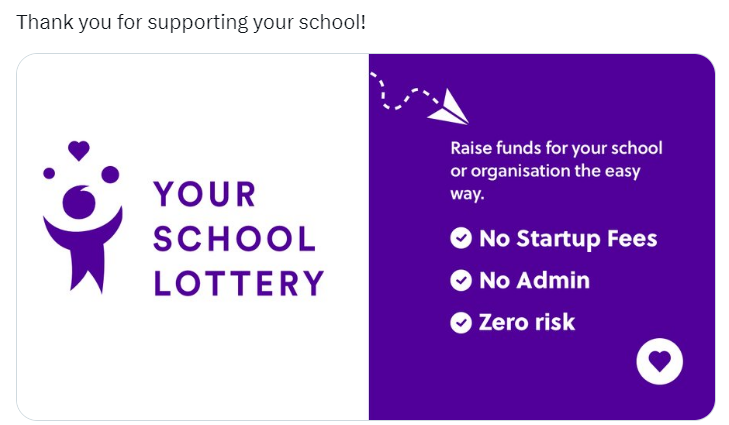Click the white paper airplane icon
Image resolution: width=729 pixels, height=425 pixels.
(448, 107)
